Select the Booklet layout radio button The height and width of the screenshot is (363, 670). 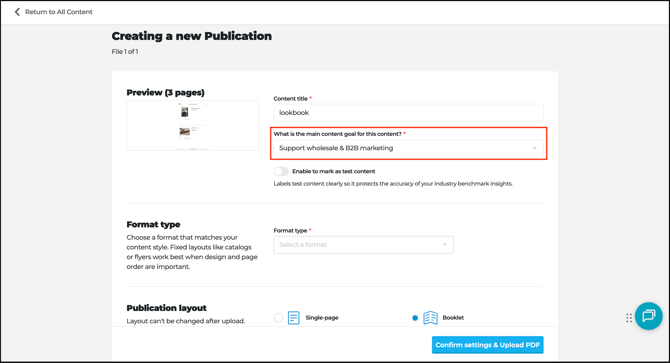click(x=415, y=318)
